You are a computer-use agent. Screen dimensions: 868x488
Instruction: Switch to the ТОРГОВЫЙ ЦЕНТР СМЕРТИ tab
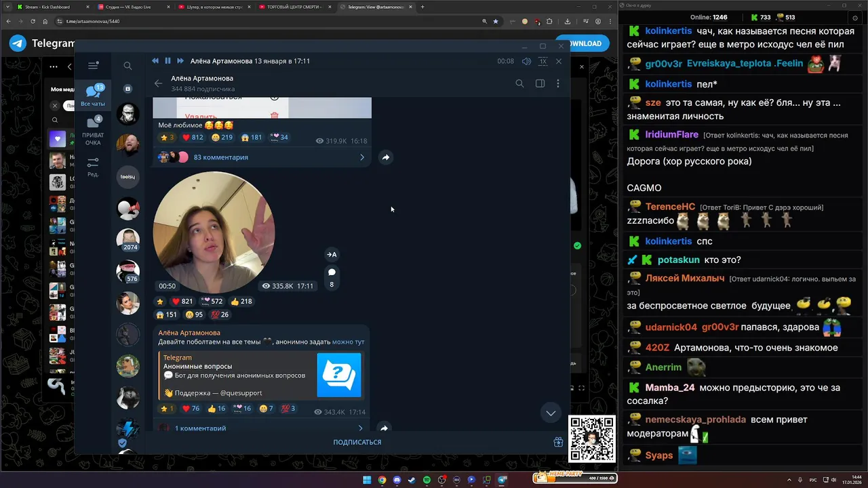click(x=294, y=7)
